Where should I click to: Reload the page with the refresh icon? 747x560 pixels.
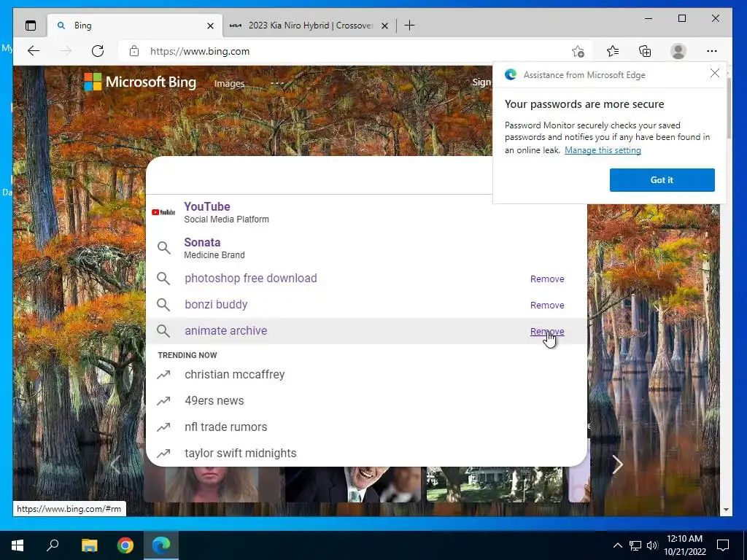[x=98, y=51]
